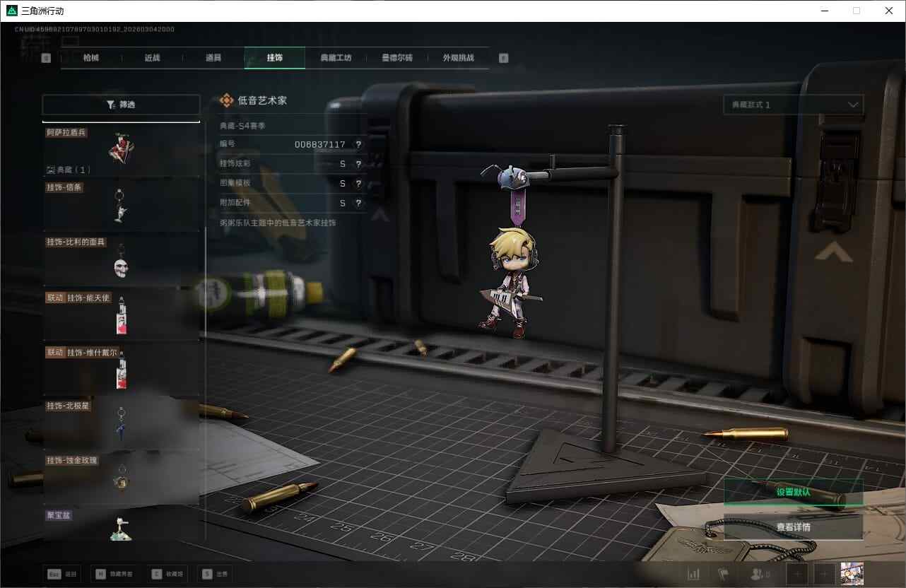Click the player avatar in bottom right
This screenshot has width=906, height=588.
pyautogui.click(x=852, y=574)
